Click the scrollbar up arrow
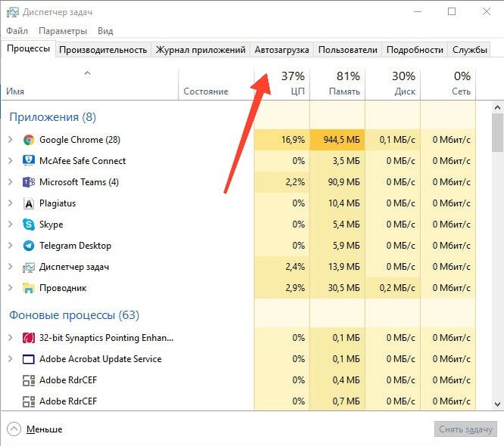 click(497, 107)
